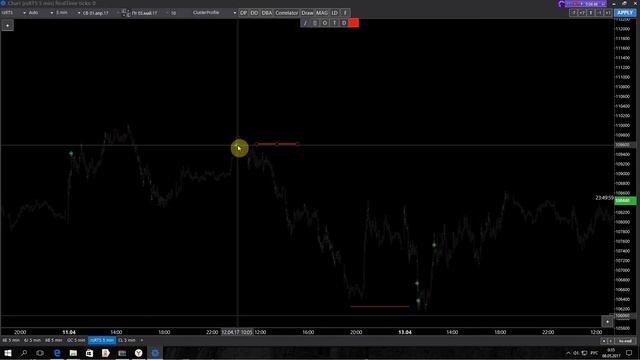Open the instrument symbol dropdown
Image resolution: width=640 pixels, height=360 pixels.
tap(13, 13)
